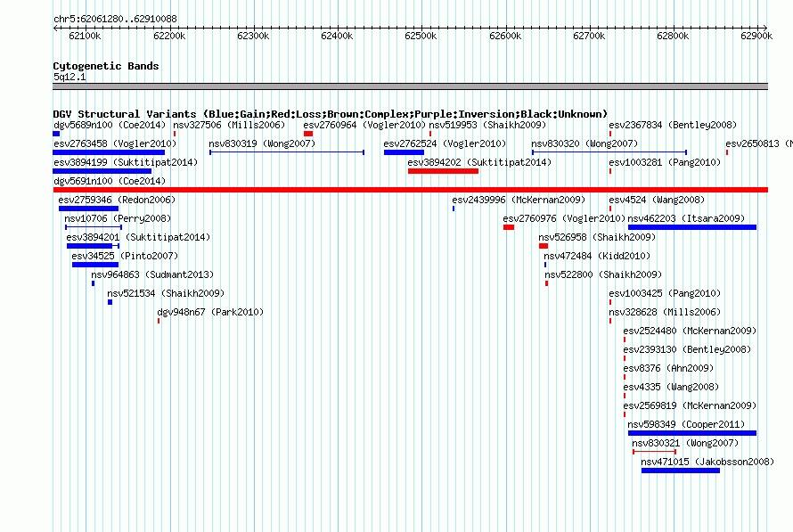
Task: Click esv2524480 (McKernan2009) label
Action: 690,331
